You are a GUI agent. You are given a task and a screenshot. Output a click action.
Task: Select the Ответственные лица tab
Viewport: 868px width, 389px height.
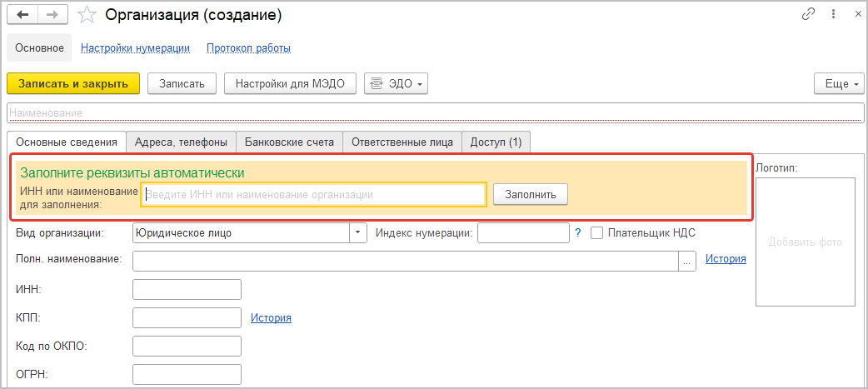(x=402, y=142)
